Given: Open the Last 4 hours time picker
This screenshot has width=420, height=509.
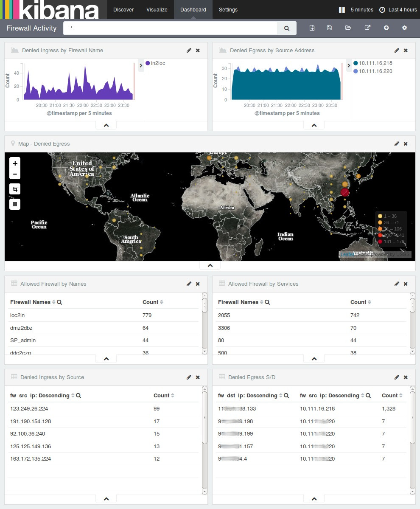Looking at the screenshot, I should (398, 10).
